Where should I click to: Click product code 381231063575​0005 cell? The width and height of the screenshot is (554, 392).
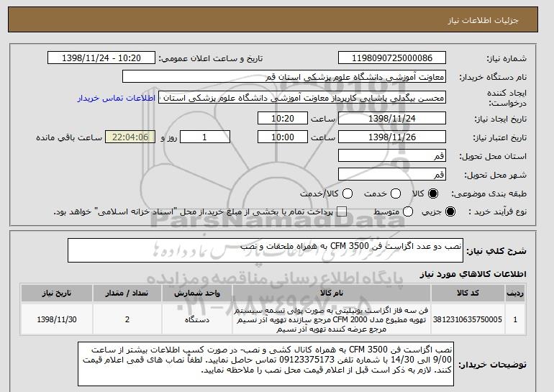pos(468,319)
